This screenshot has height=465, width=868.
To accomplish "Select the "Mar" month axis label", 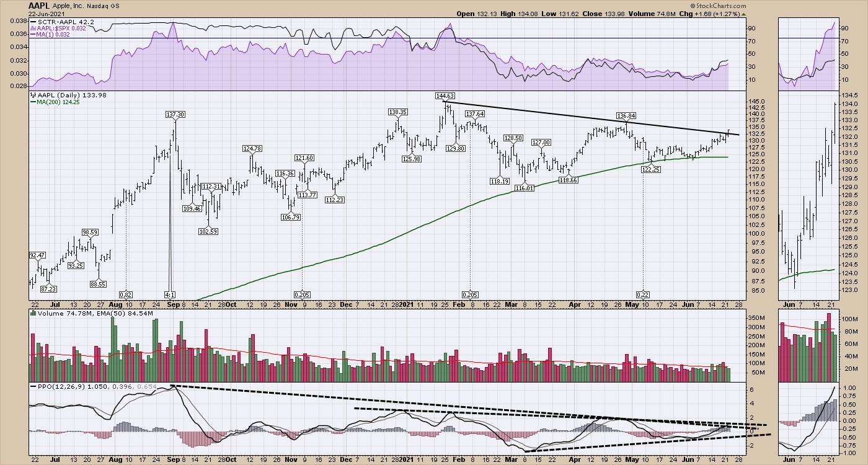I will [513, 305].
